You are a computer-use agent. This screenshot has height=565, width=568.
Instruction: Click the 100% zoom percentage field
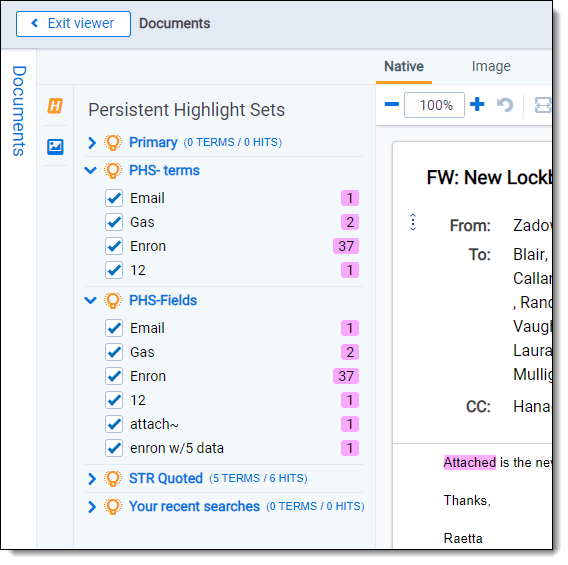[x=434, y=105]
